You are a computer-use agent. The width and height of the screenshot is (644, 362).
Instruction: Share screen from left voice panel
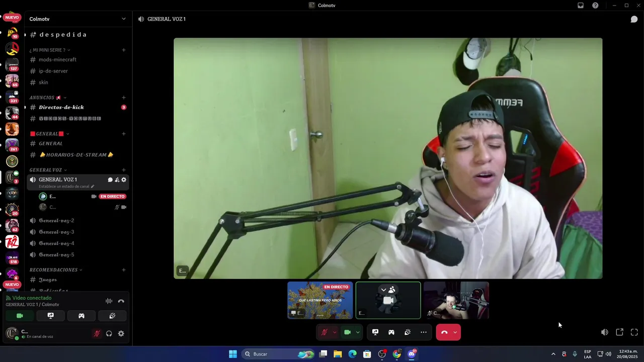coord(51,316)
